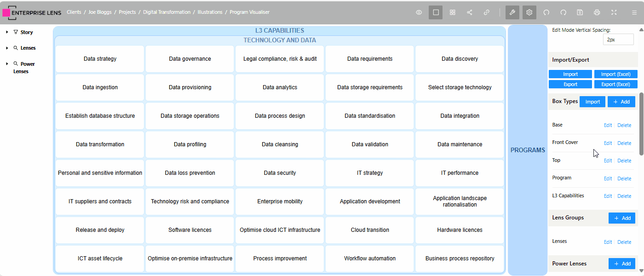Image resolution: width=644 pixels, height=276 pixels.
Task: Select the single box view icon
Action: coord(436,12)
